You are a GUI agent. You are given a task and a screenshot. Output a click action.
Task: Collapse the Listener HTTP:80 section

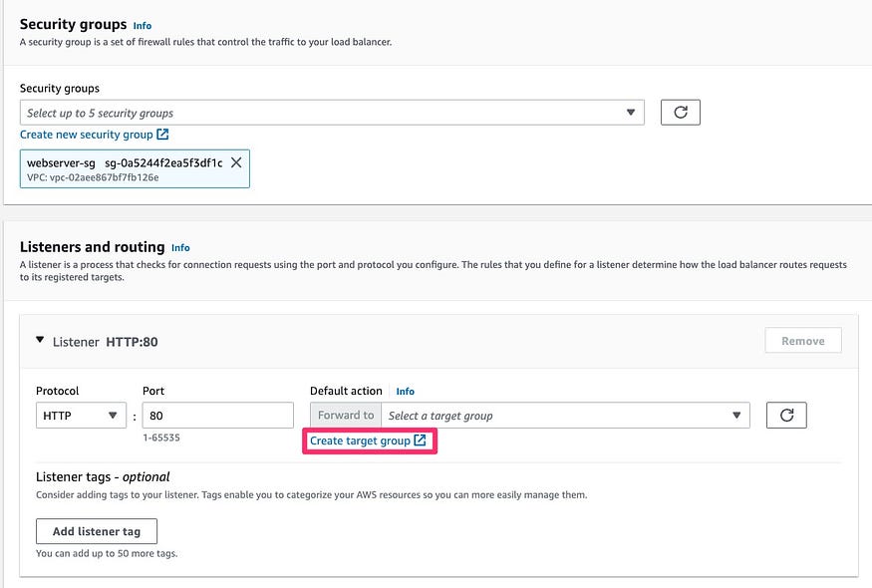[x=40, y=340]
